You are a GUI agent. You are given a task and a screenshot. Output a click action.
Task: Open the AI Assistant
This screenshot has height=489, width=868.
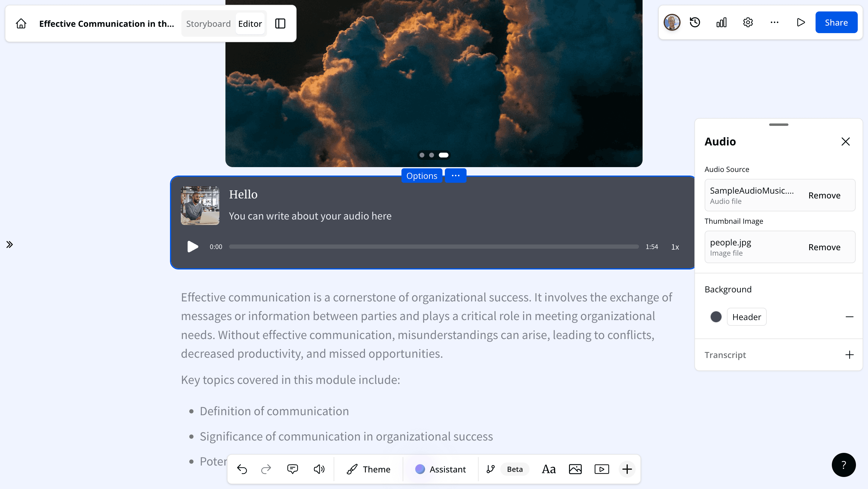tap(440, 469)
